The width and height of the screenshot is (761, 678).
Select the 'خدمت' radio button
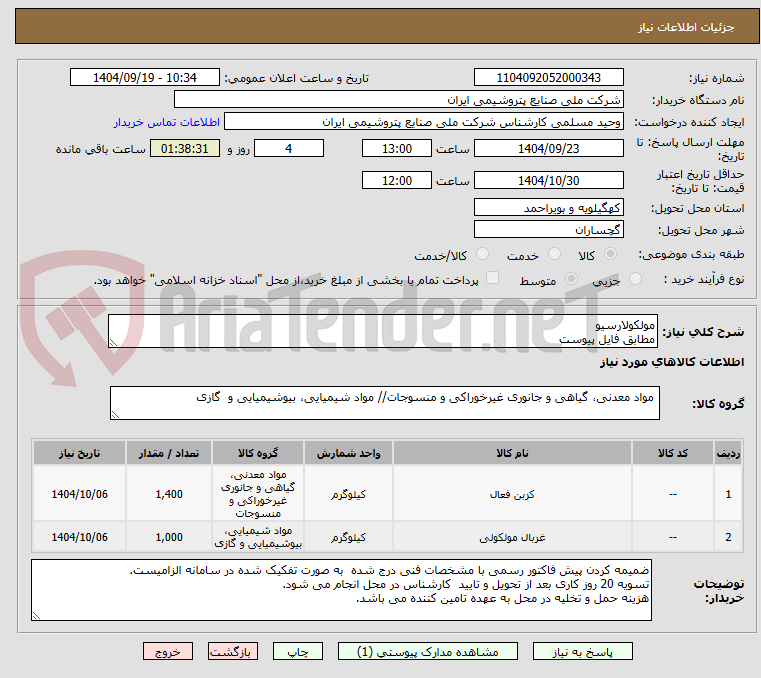554,254
